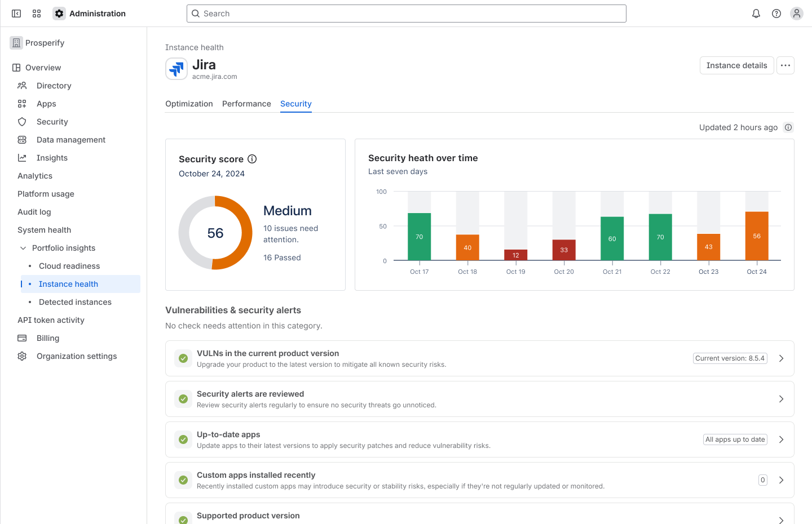Open the help question mark icon
812x524 pixels.
pos(776,13)
